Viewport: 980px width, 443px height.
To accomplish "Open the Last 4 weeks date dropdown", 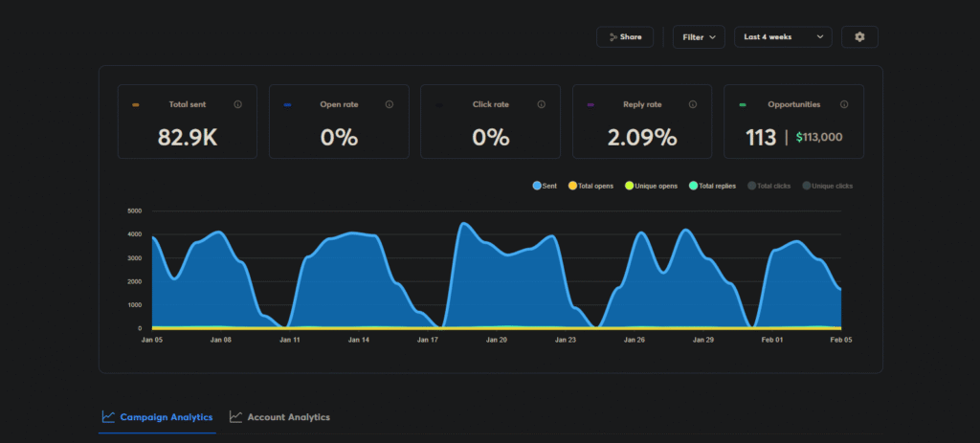I will point(783,37).
